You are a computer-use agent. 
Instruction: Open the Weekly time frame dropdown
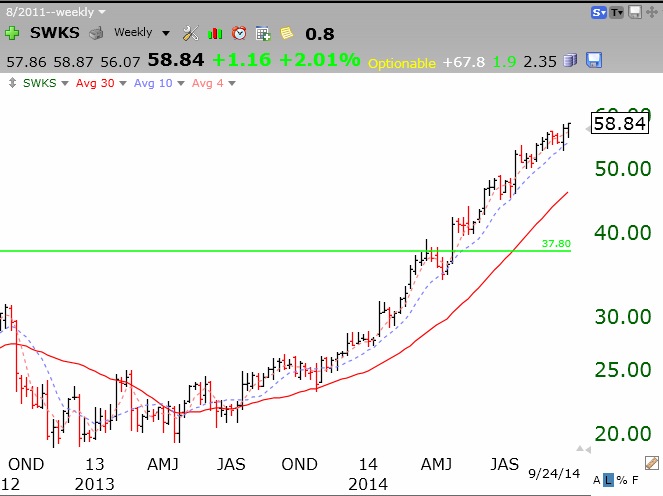(139, 33)
